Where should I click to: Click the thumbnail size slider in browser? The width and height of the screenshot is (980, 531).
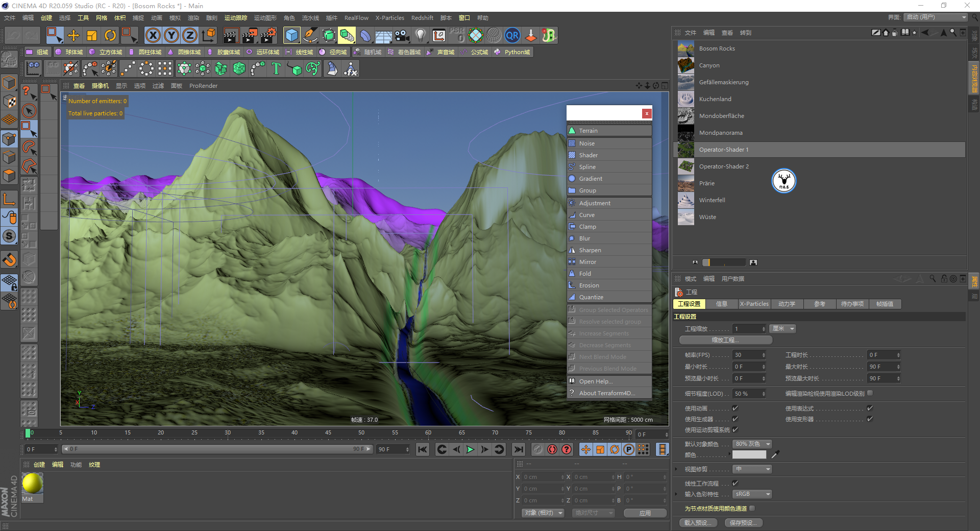pos(723,262)
